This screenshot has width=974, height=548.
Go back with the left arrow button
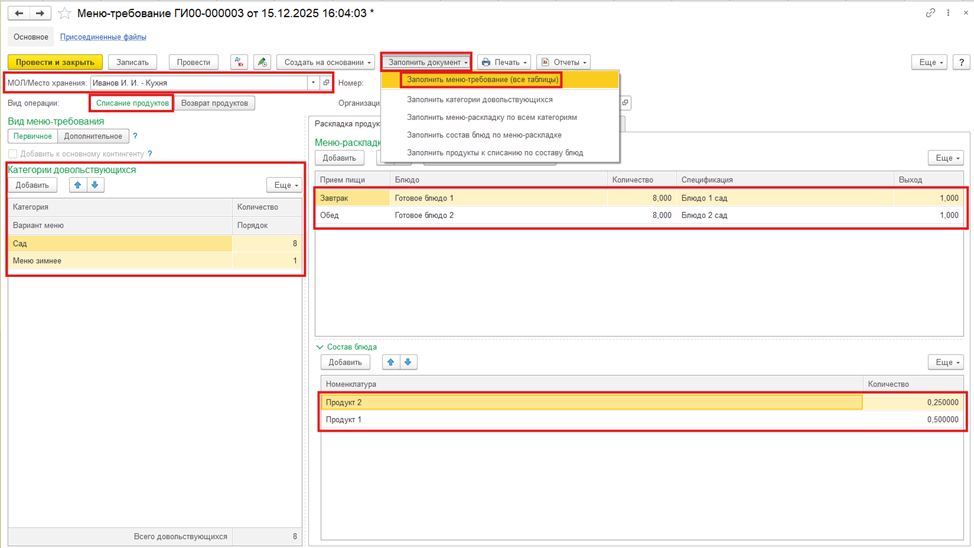click(19, 13)
